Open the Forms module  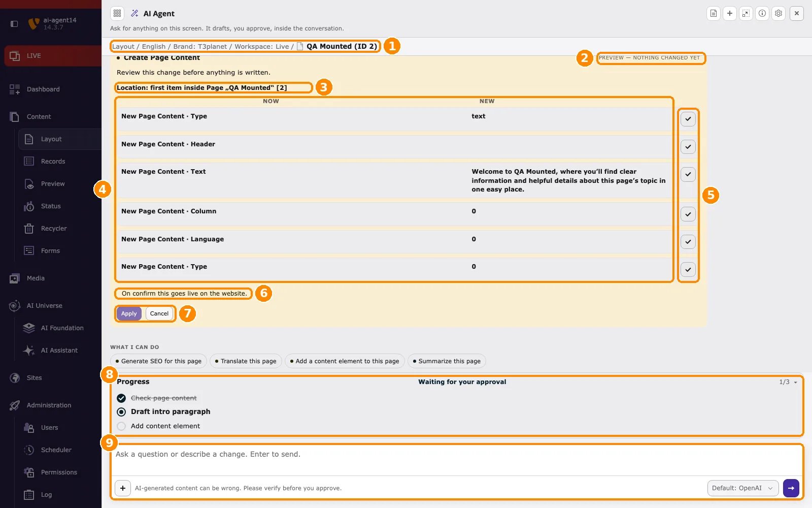coord(60,250)
